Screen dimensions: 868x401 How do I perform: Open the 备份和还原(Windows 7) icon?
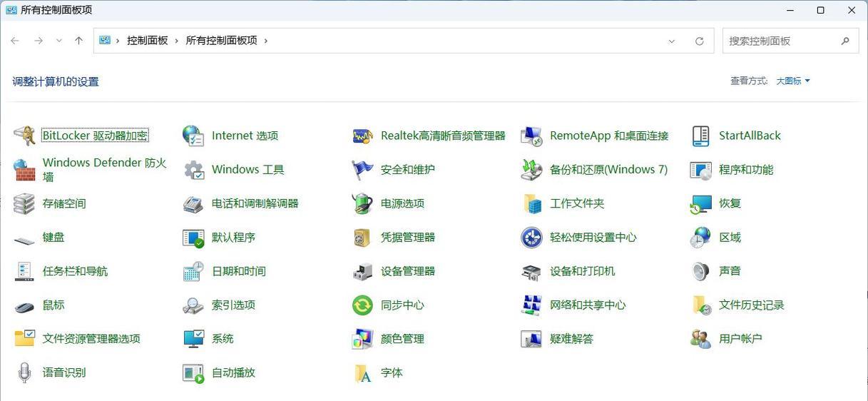click(531, 170)
